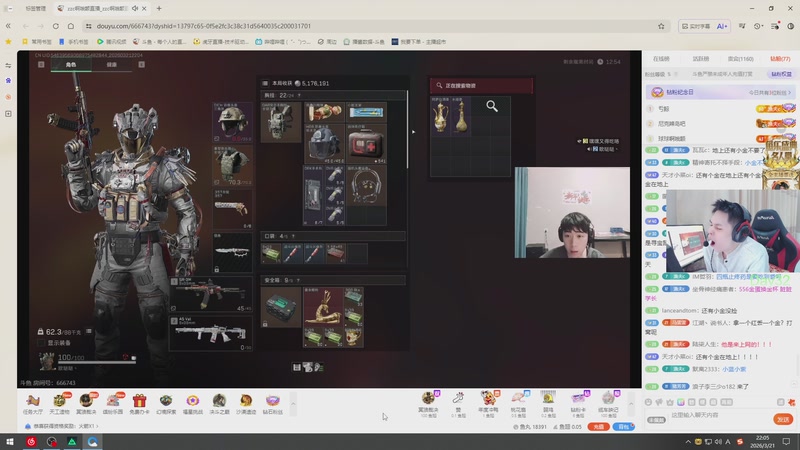Open the 钻石粉丝 activity icon

[x=272, y=405]
